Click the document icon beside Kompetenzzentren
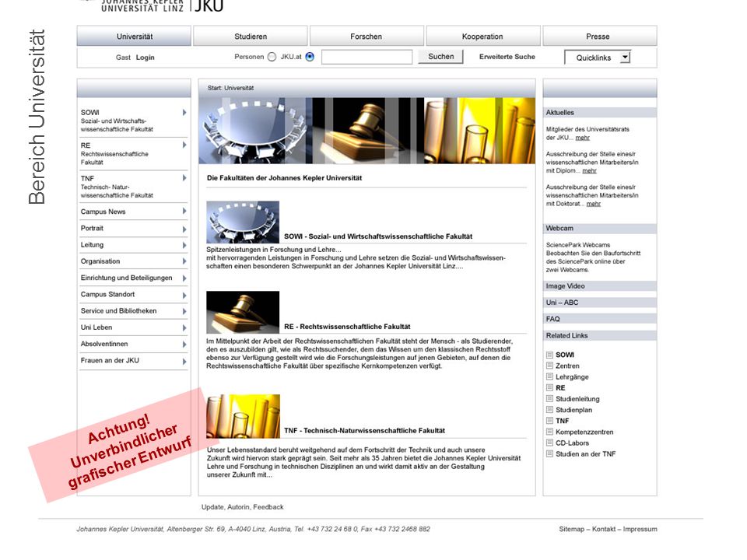The image size is (747, 560). click(549, 432)
